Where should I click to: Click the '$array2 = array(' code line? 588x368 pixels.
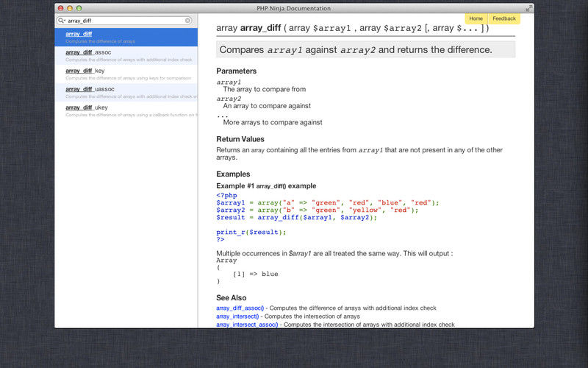point(318,210)
